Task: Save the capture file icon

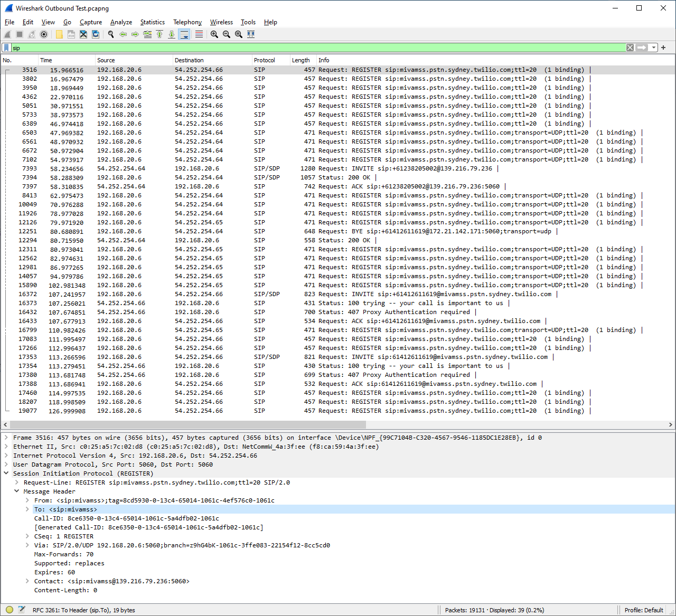Action: [71, 34]
